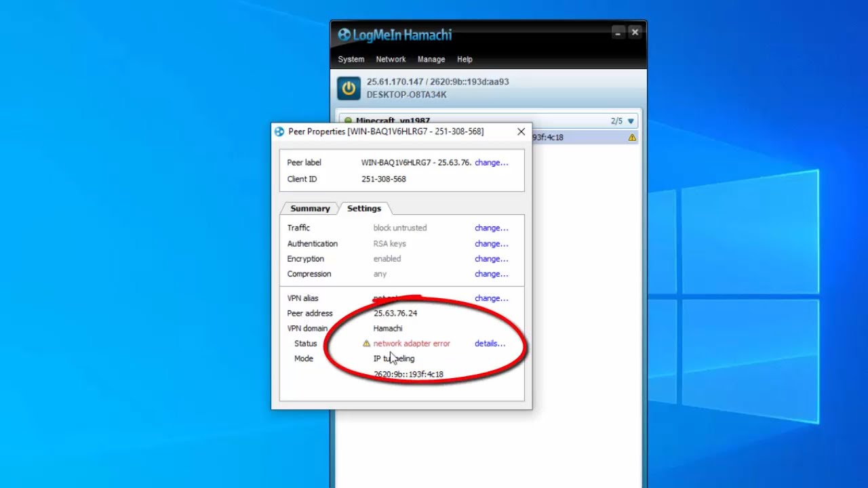Change the VPN alias

point(491,298)
